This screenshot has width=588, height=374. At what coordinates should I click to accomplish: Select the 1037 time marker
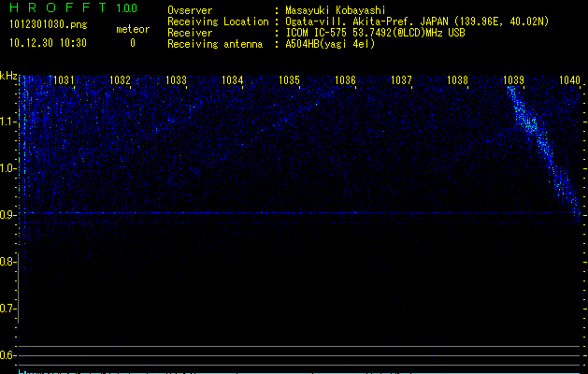click(x=401, y=79)
